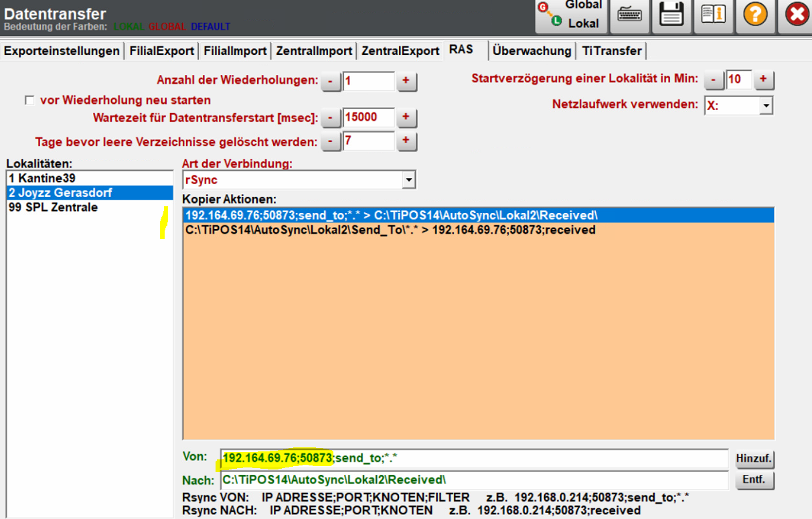Click the Hinzuf. button
This screenshot has width=812, height=519.
[754, 459]
